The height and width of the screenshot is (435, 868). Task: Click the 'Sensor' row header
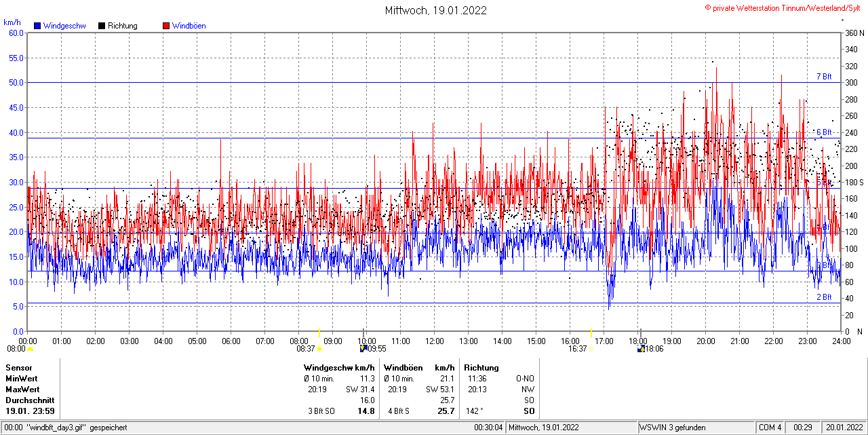[x=18, y=368]
